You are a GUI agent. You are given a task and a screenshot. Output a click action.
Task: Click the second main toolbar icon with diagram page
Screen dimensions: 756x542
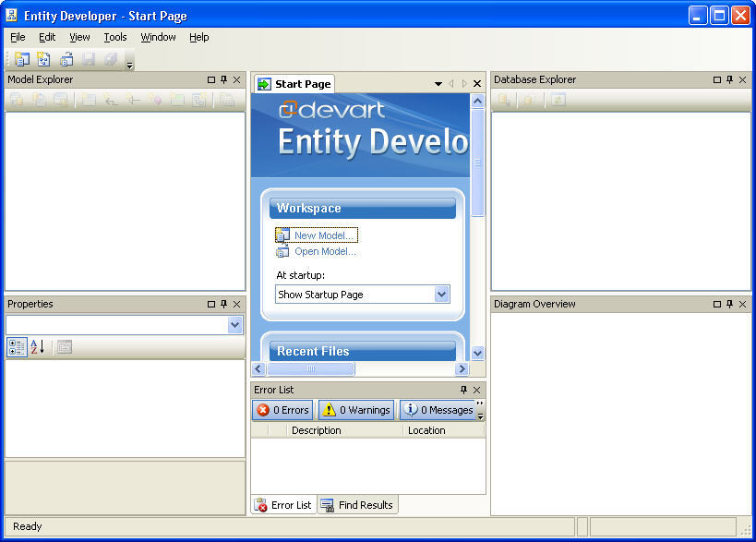tap(44, 59)
